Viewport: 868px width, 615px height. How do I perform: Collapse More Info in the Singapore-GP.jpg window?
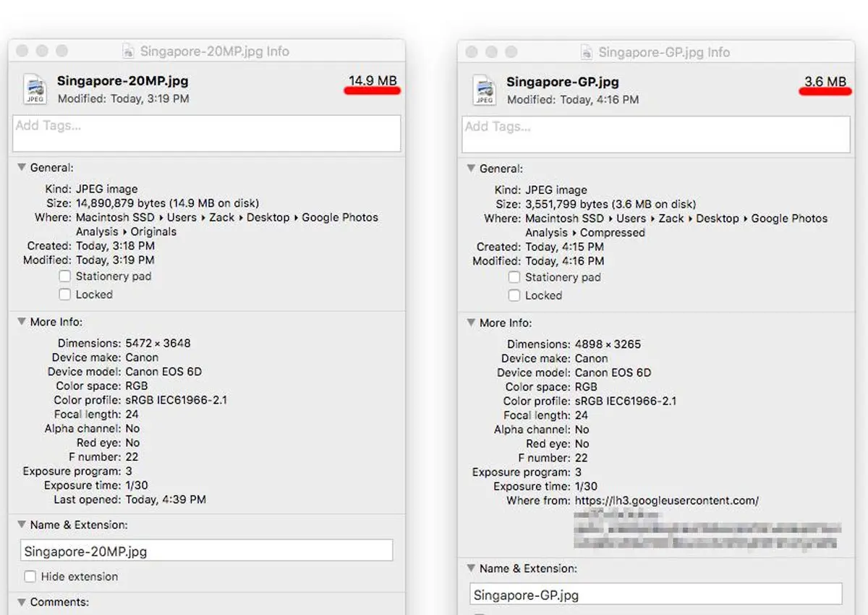pos(471,323)
